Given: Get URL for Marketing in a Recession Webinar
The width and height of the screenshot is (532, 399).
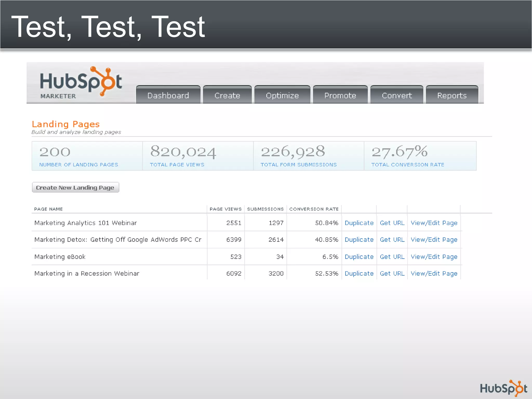Looking at the screenshot, I should [x=392, y=273].
